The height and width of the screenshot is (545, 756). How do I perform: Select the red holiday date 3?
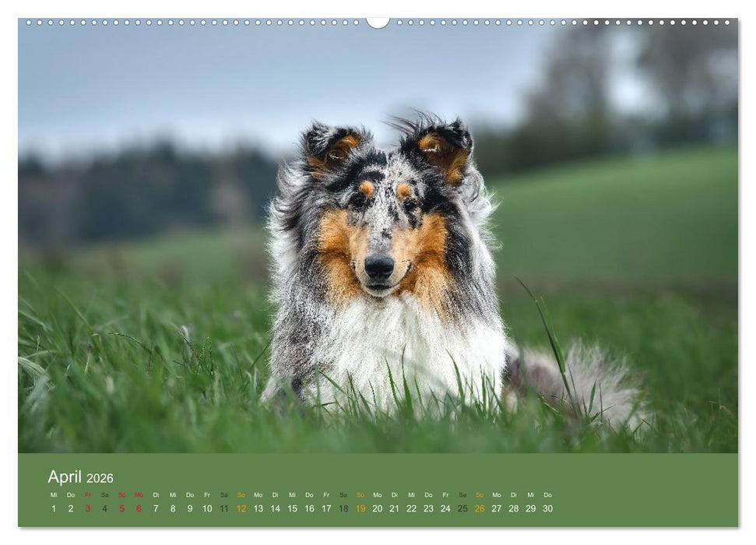(x=86, y=508)
